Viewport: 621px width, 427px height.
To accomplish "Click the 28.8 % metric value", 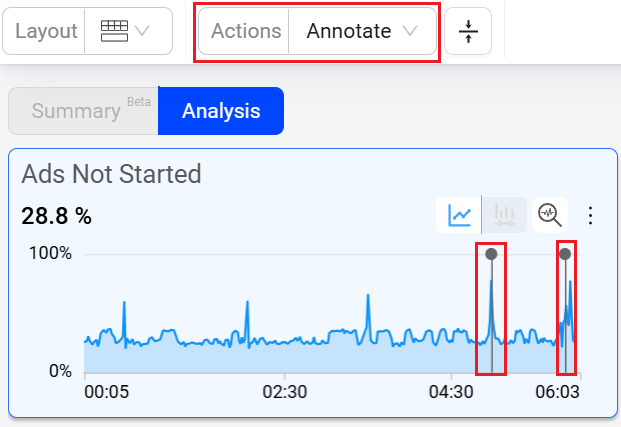I will pos(56,215).
